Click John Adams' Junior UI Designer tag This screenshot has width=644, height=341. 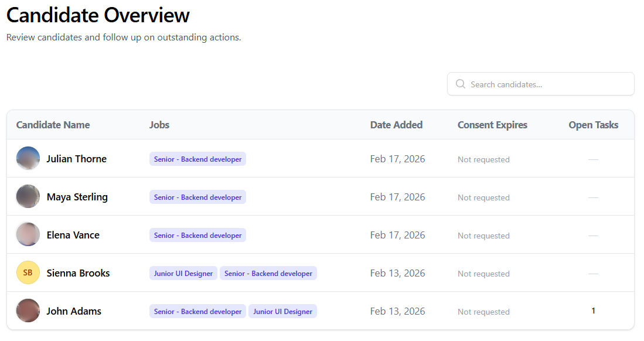282,312
